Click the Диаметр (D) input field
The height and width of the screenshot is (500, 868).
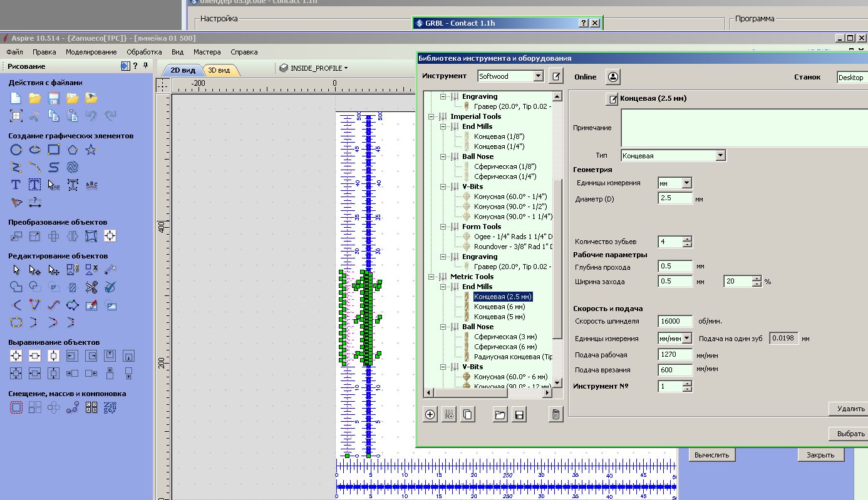pyautogui.click(x=674, y=198)
